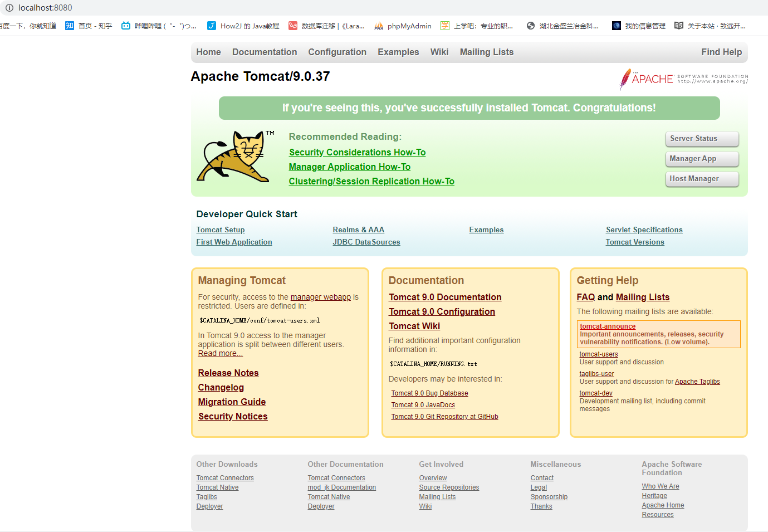Viewport: 768px width, 532px height.
Task: Open the 我的信息管理 bookmark icon
Action: (617, 26)
